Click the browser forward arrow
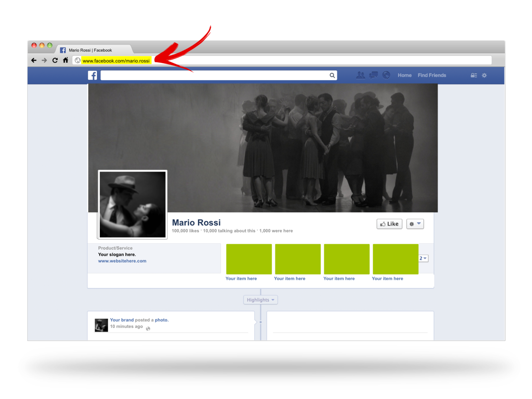The width and height of the screenshot is (532, 399). (x=44, y=60)
